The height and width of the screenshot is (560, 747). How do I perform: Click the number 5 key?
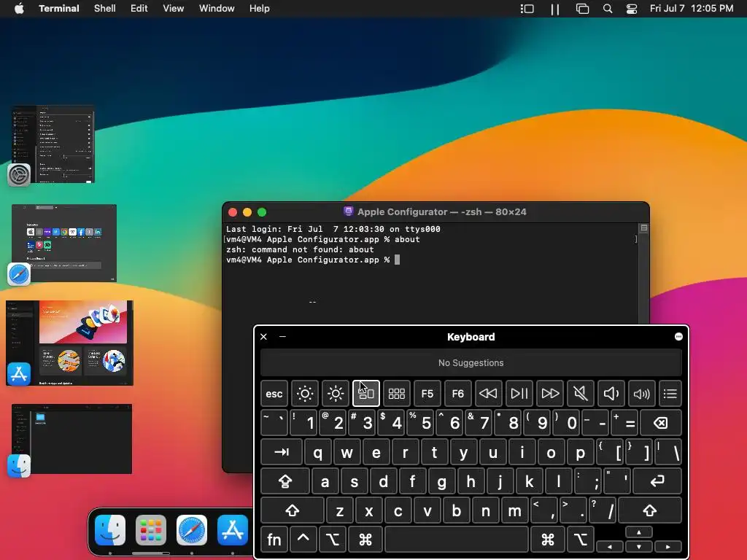(422, 423)
